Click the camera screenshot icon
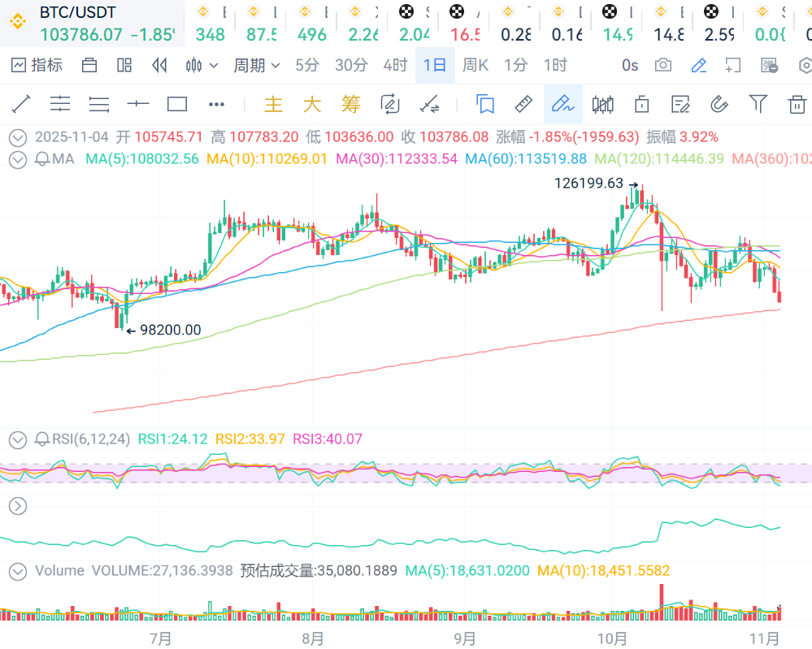Screen dimensions: 812x649 click(663, 65)
